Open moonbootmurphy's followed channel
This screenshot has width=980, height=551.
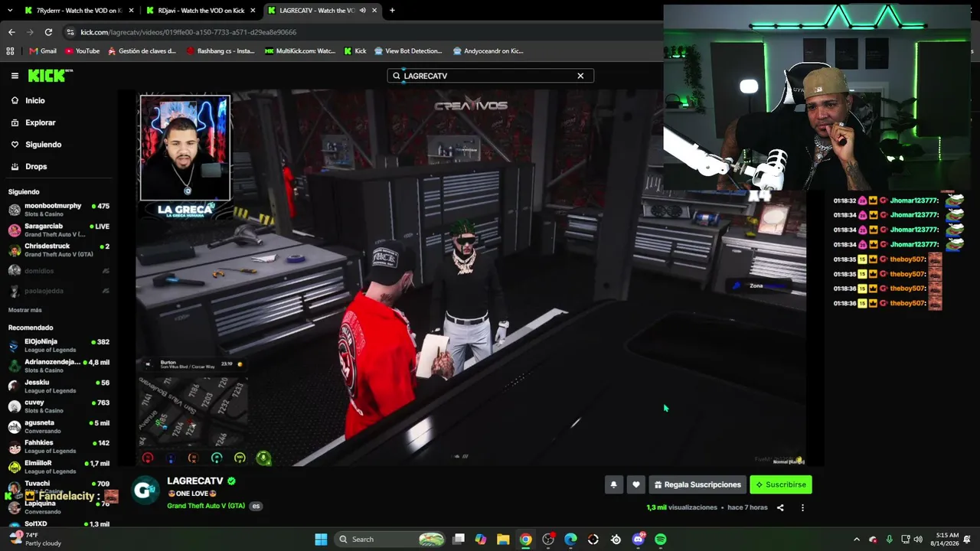59,210
